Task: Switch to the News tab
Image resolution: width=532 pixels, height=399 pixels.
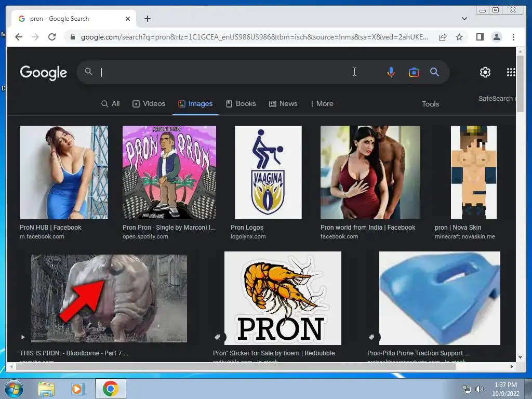Action: 283,104
